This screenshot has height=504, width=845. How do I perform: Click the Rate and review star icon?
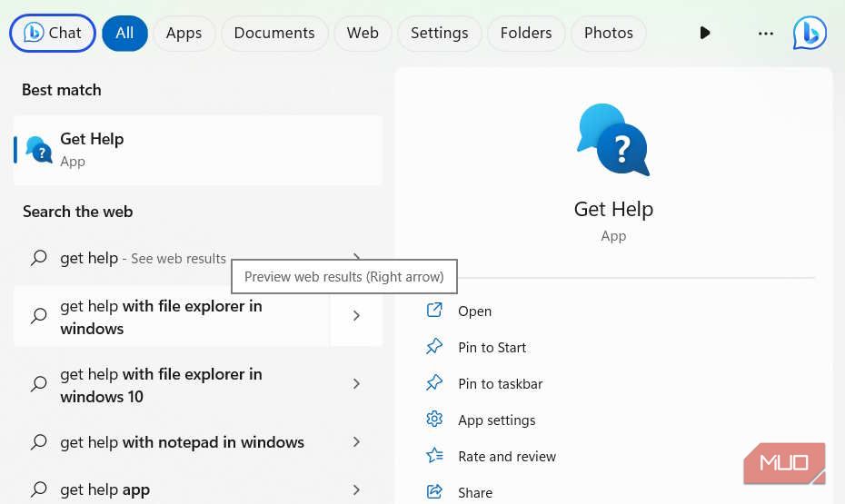[x=434, y=456]
